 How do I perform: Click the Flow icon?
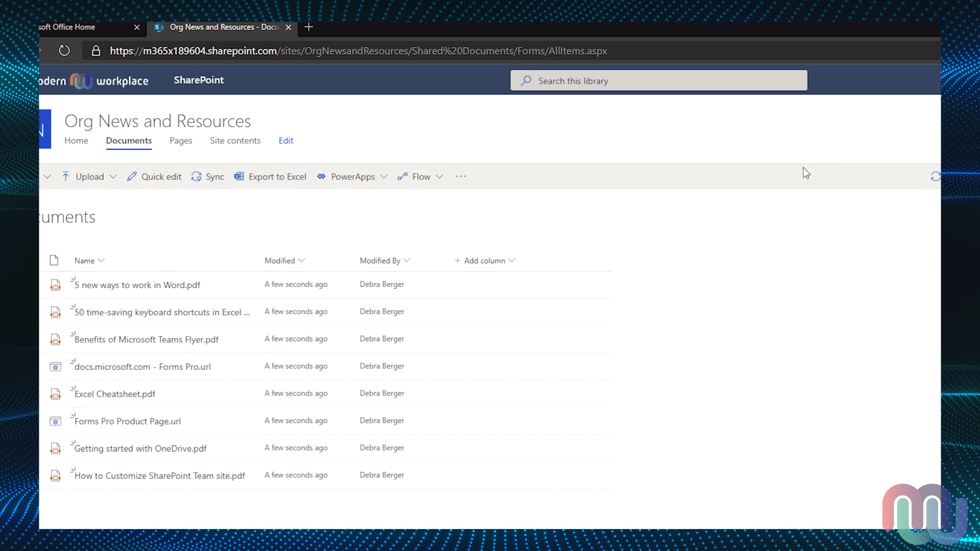coord(402,177)
